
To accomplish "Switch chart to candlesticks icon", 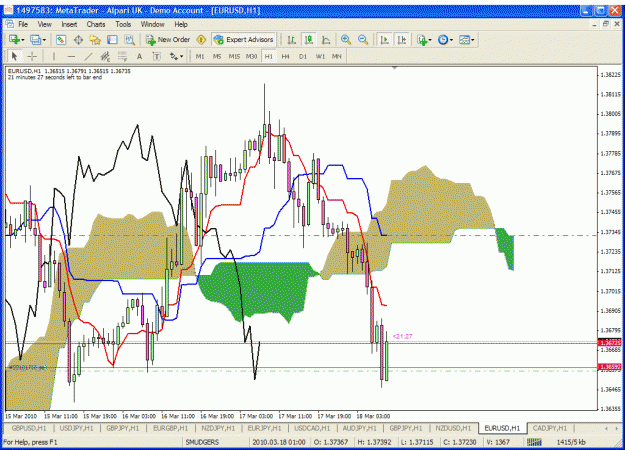I will point(309,40).
